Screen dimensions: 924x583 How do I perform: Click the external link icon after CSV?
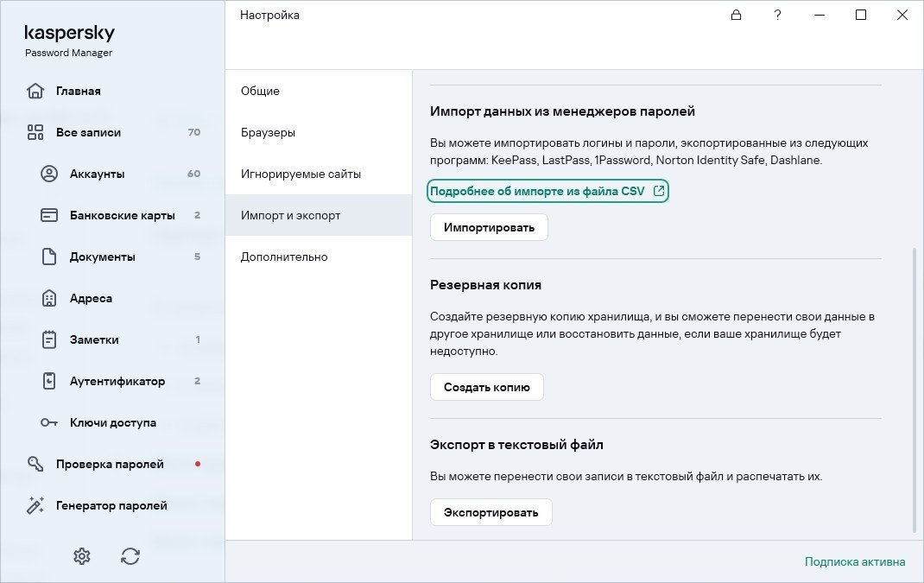(659, 191)
